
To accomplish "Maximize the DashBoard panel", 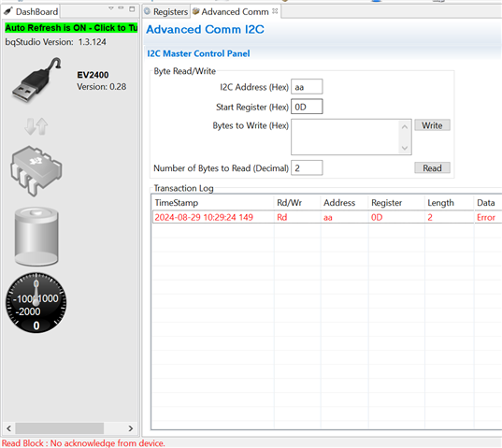I will [x=132, y=8].
